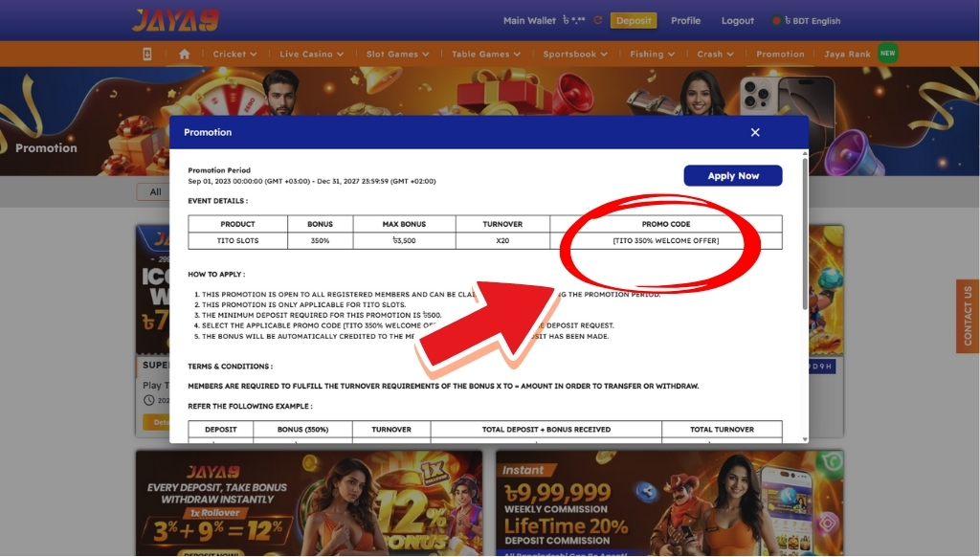Expand the Slot Games menu
Viewport: 980px width, 557px height.
point(397,54)
